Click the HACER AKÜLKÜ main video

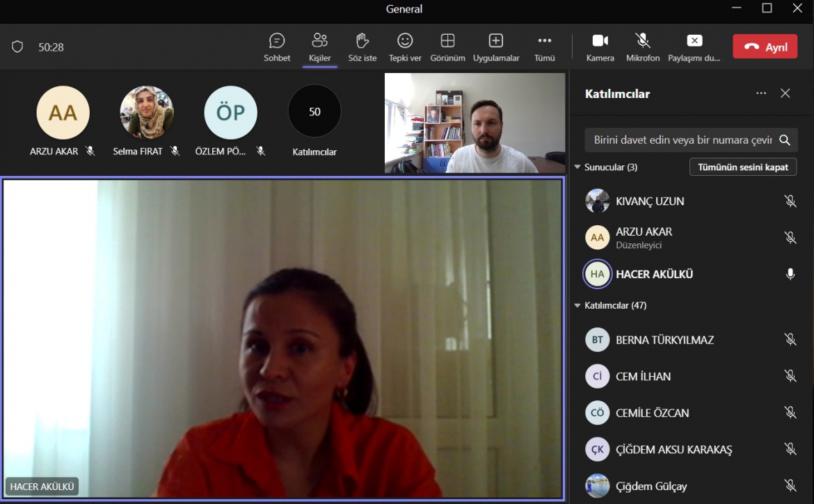point(283,339)
